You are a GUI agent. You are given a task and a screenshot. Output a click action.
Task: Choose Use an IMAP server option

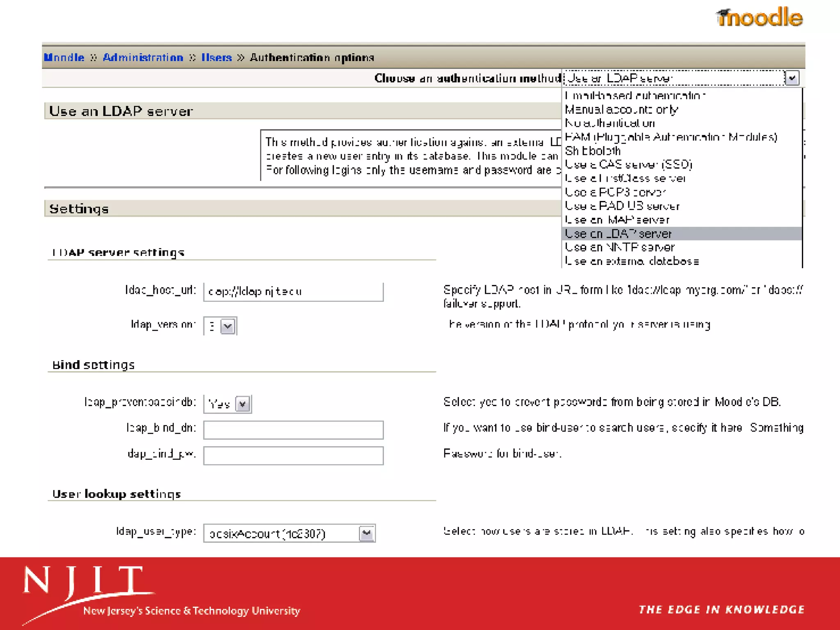682,220
